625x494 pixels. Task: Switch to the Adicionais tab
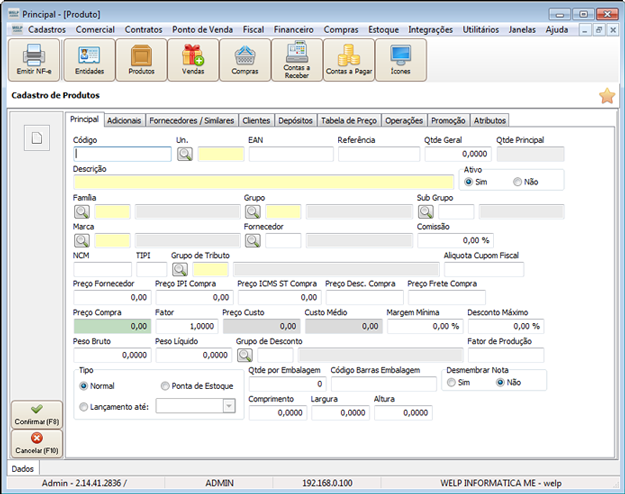click(124, 120)
